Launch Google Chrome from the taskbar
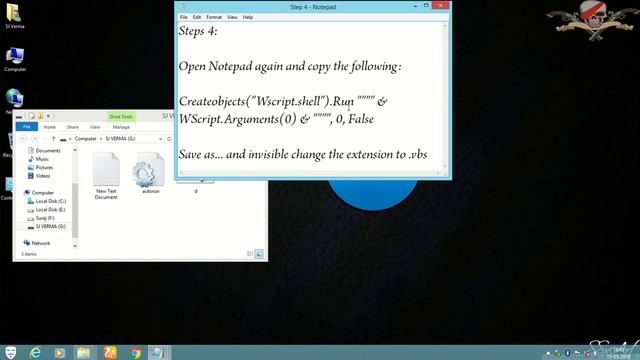640x360 pixels. click(135, 353)
